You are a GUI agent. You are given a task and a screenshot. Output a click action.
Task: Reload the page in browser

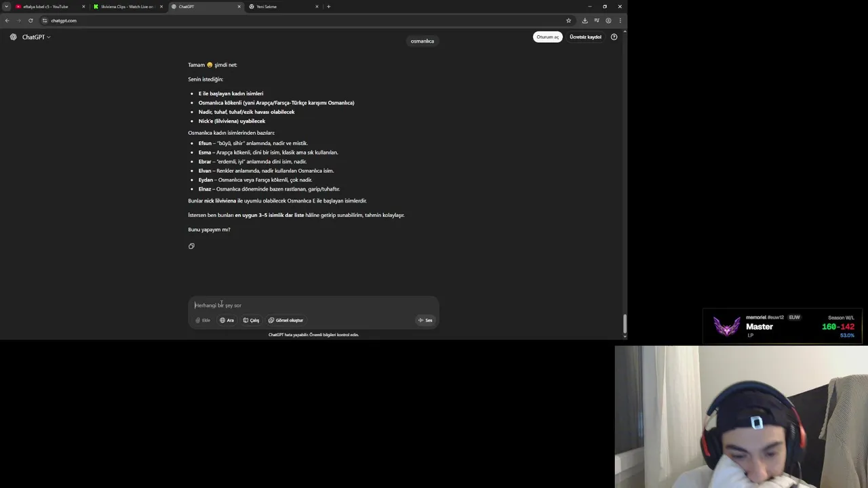point(31,20)
